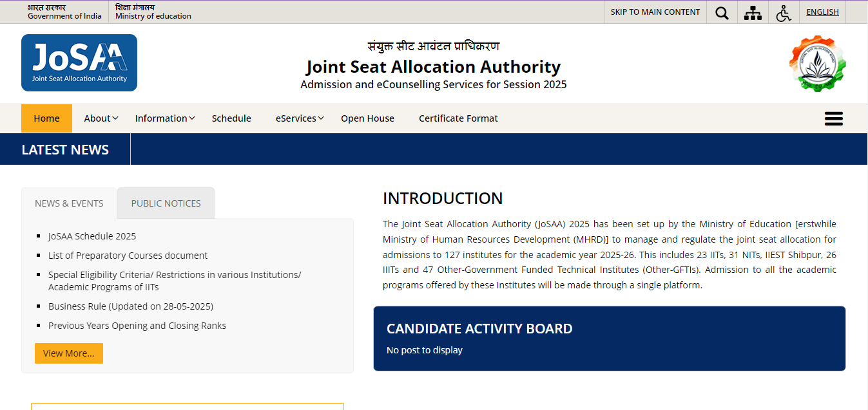Open the Schedule menu item
The width and height of the screenshot is (868, 410).
231,118
